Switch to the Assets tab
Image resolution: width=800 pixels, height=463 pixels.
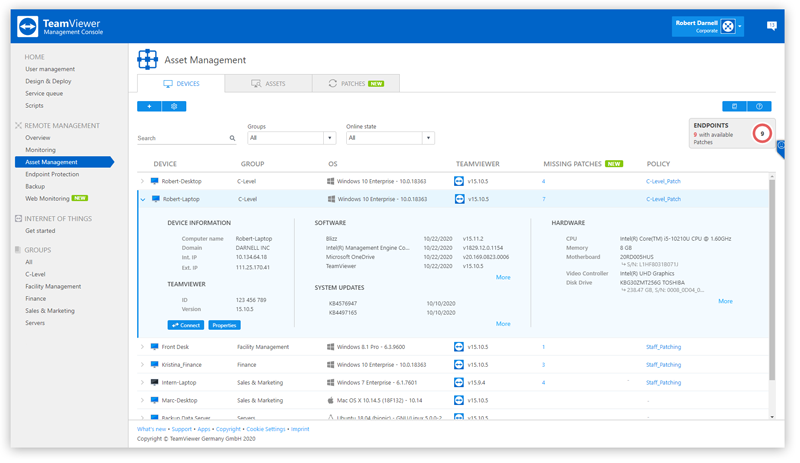pos(268,84)
